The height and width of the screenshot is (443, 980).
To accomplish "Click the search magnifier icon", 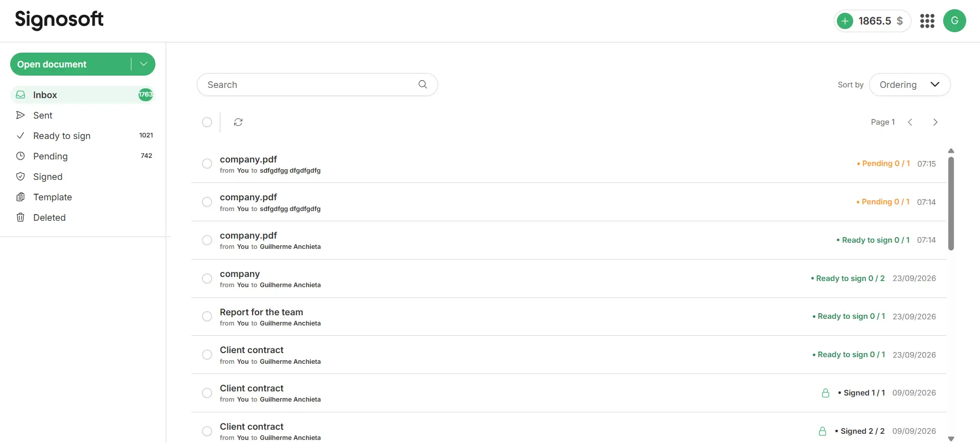I will point(423,84).
